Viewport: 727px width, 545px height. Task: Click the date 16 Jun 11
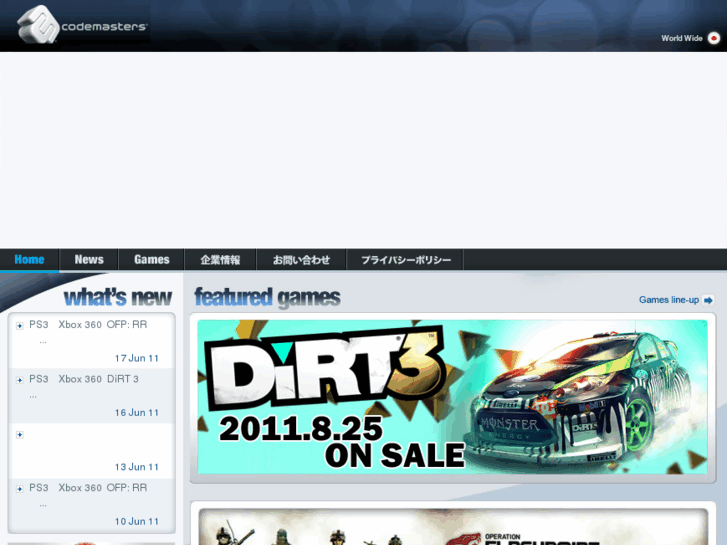(137, 412)
